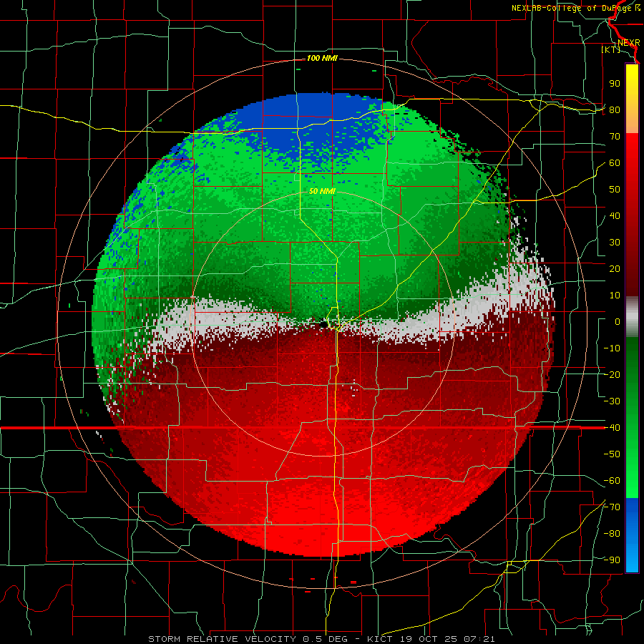Click the -10 value on velocity scale
The width and height of the screenshot is (644, 644).
612,348
